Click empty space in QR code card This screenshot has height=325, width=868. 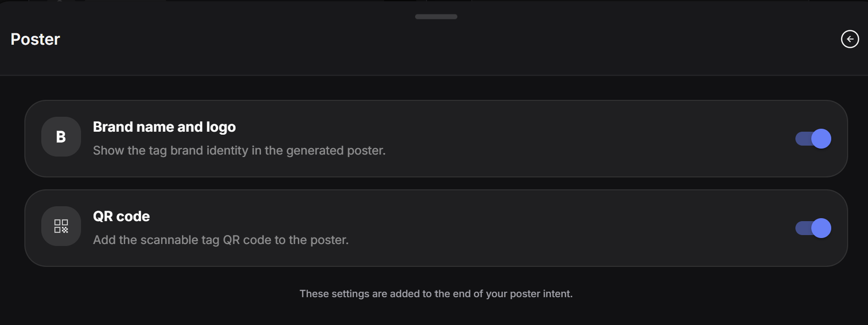click(x=572, y=228)
